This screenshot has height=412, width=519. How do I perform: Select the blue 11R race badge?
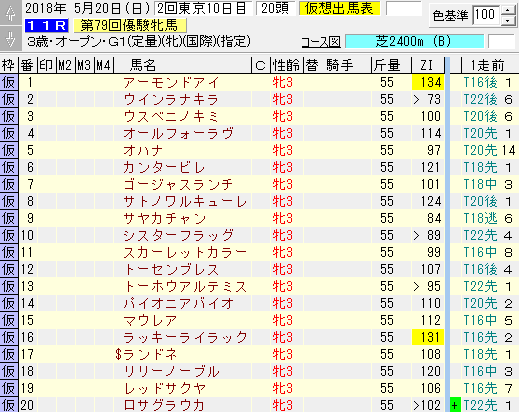[x=47, y=25]
